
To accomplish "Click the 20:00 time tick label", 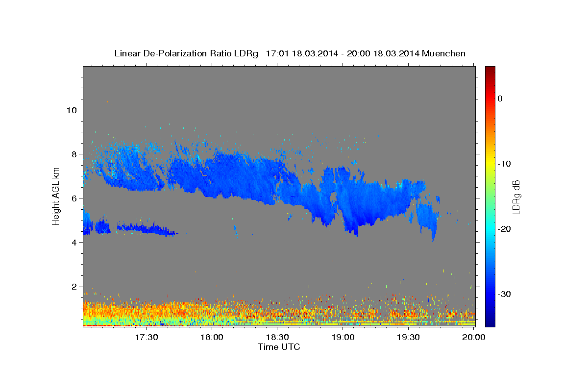I will (474, 337).
